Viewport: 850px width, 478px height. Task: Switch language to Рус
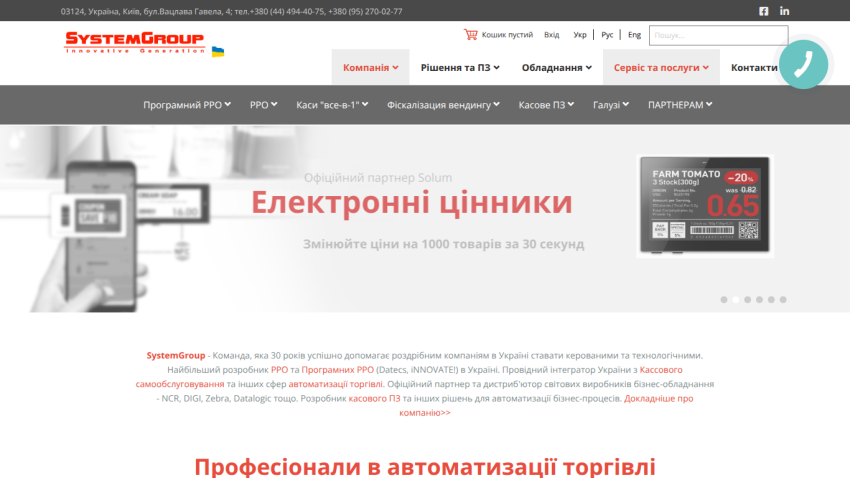(607, 35)
